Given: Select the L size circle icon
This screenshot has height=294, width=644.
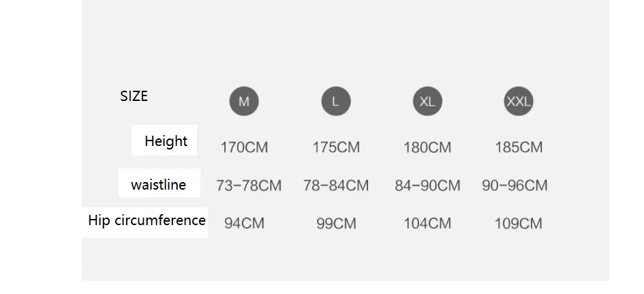Looking at the screenshot, I should click(x=336, y=101).
